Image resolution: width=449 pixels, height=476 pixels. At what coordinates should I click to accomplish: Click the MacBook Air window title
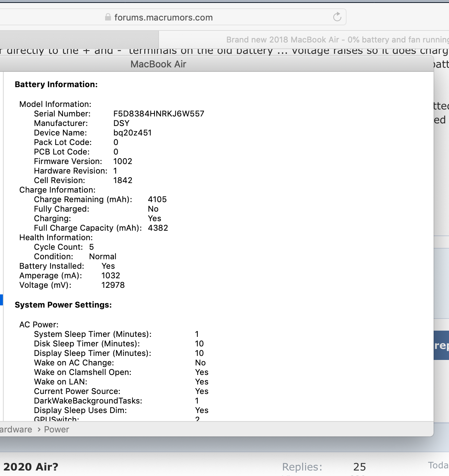(158, 64)
